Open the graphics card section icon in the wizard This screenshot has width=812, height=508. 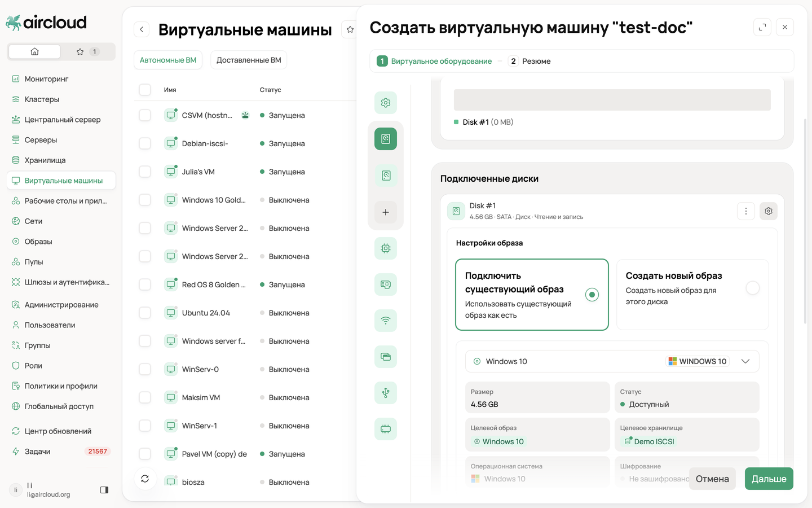[x=386, y=284]
